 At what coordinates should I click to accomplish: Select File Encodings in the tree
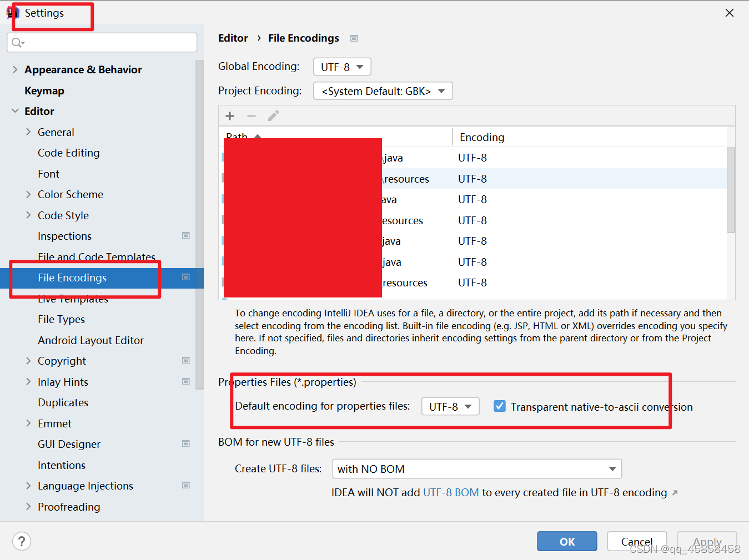[72, 278]
